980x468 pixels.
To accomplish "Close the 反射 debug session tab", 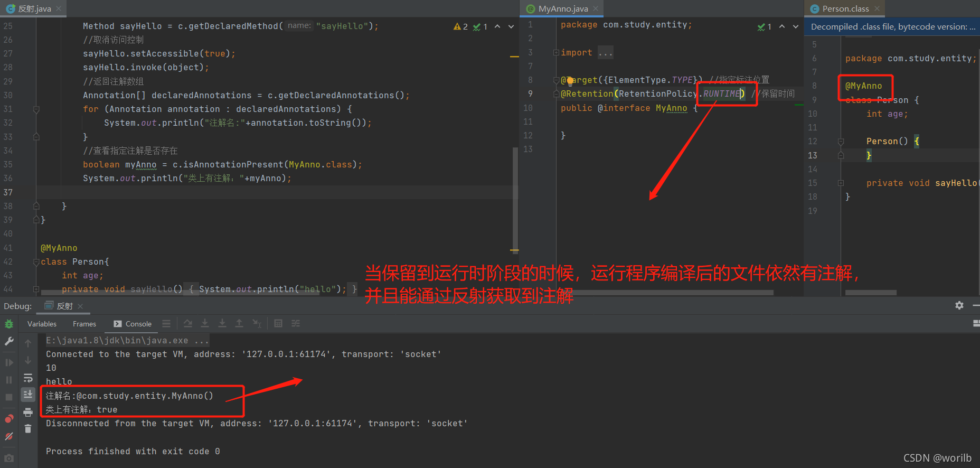I will [80, 306].
